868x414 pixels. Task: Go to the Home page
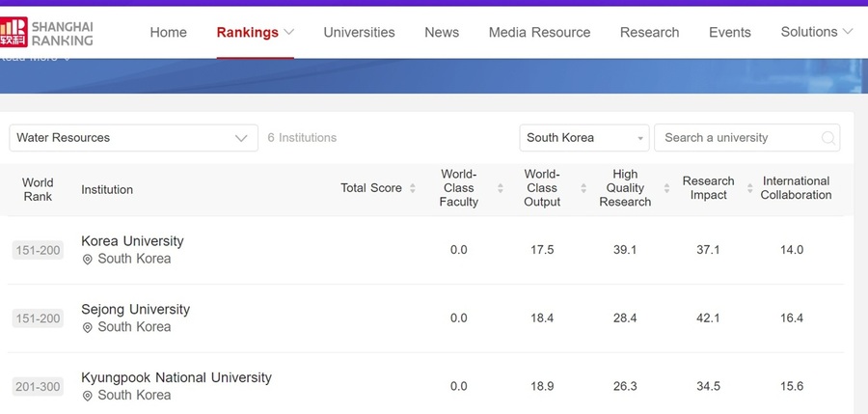[x=168, y=32]
